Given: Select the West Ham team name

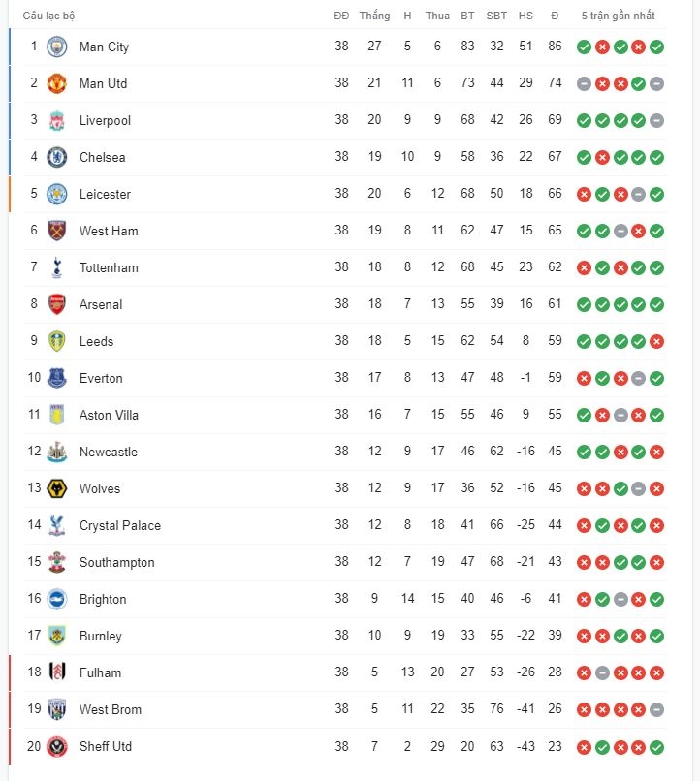Looking at the screenshot, I should [x=109, y=232].
